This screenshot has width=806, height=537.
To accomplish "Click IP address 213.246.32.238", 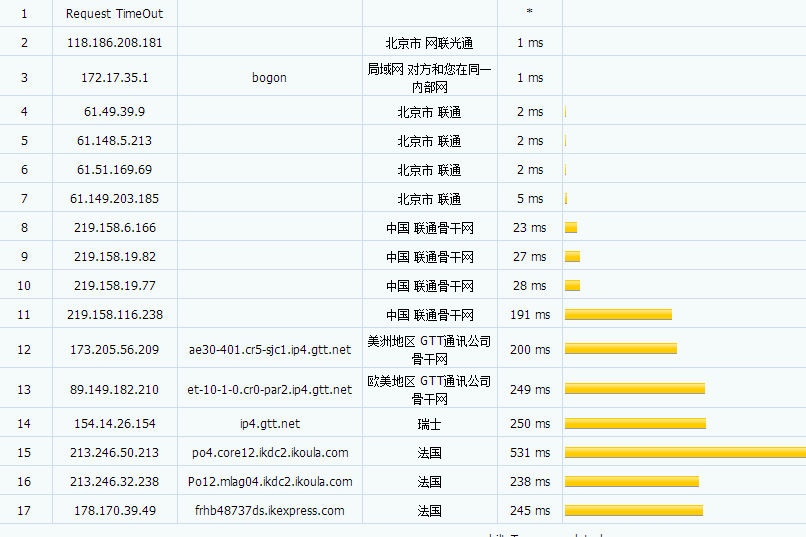I will point(114,482).
